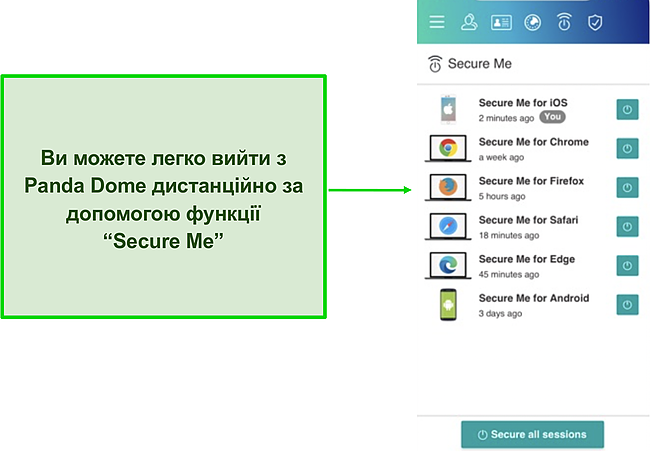Image resolution: width=650 pixels, height=458 pixels.
Task: Click the Edge laptop icon
Action: [x=448, y=265]
